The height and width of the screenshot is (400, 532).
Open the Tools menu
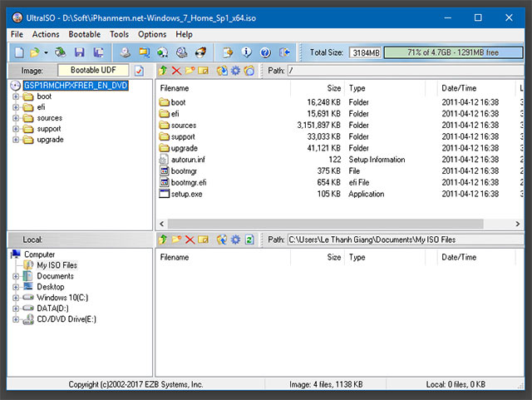[x=119, y=34]
